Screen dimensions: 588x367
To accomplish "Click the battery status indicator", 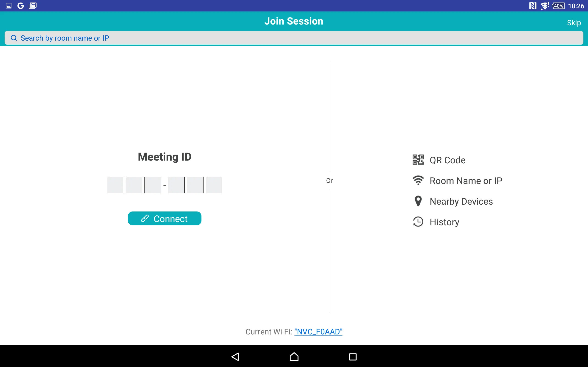I will pyautogui.click(x=560, y=6).
